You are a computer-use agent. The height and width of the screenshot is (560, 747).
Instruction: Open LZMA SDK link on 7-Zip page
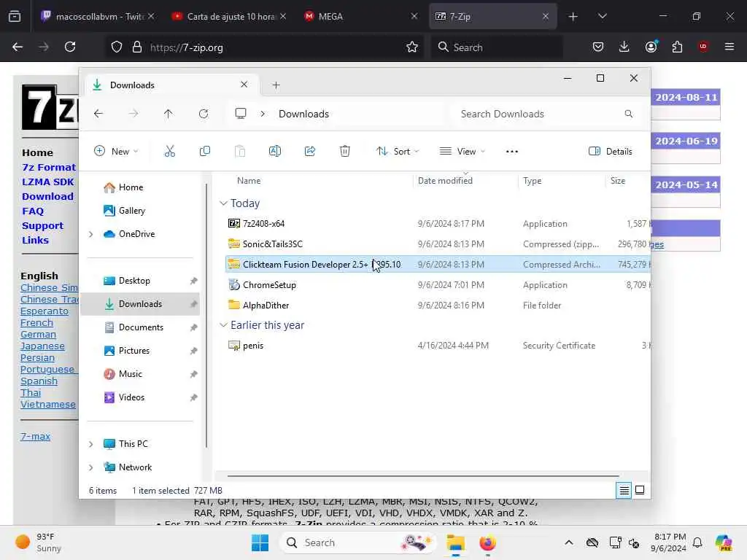47,182
